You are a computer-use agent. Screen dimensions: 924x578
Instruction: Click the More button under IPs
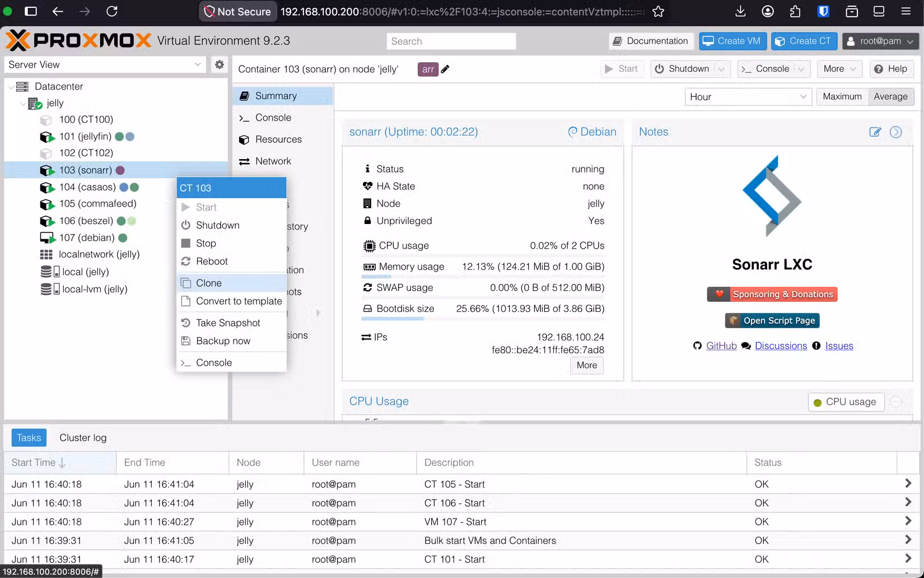pos(587,365)
